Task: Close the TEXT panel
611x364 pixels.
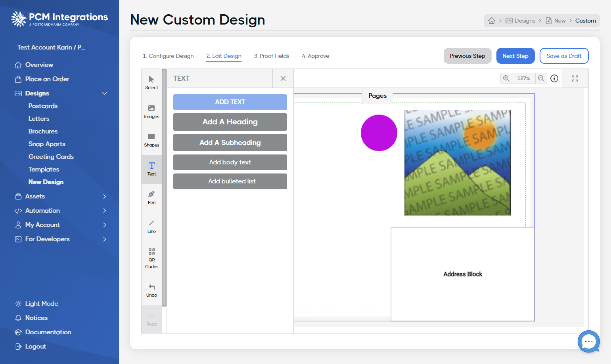Action: (283, 78)
